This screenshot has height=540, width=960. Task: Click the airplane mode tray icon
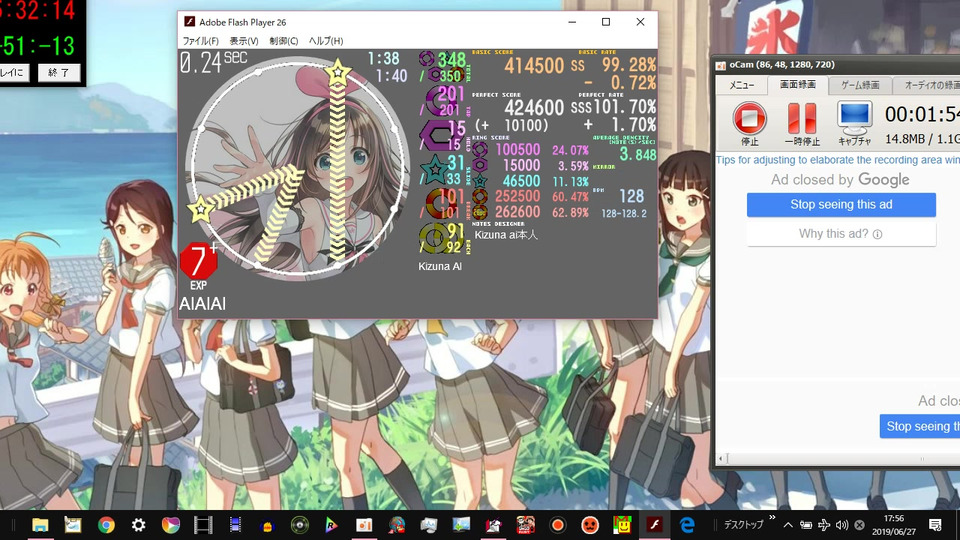[824, 525]
